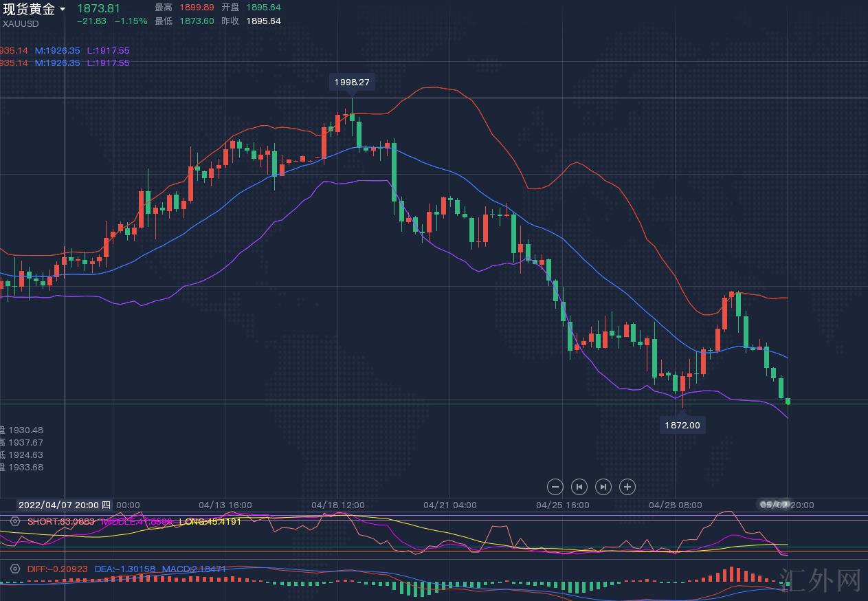This screenshot has height=601, width=868.
Task: Click the 04/28 08:00 time axis label
Action: pos(675,505)
